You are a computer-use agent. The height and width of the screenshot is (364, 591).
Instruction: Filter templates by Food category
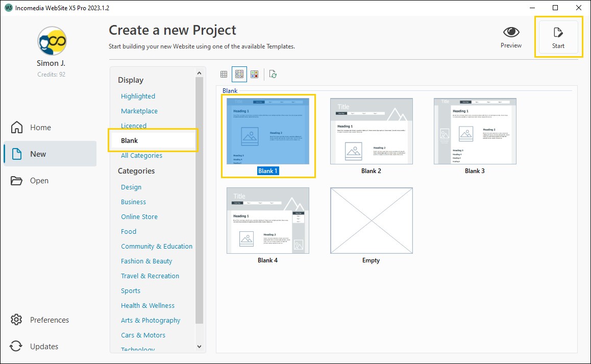tap(128, 231)
